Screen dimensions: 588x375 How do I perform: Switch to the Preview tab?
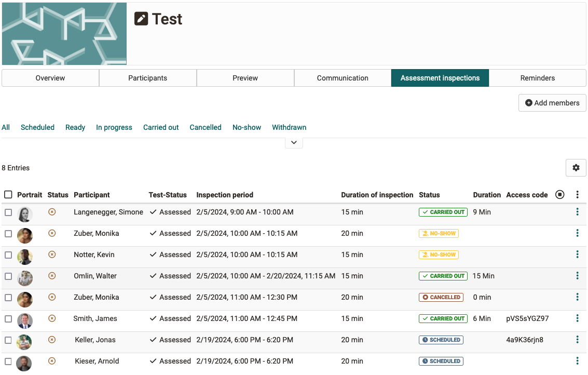click(245, 78)
